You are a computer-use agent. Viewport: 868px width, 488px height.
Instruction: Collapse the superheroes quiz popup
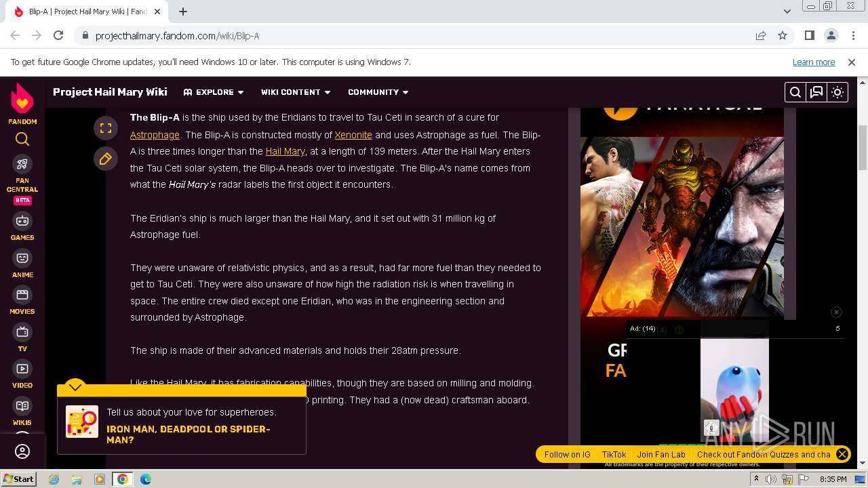point(75,386)
